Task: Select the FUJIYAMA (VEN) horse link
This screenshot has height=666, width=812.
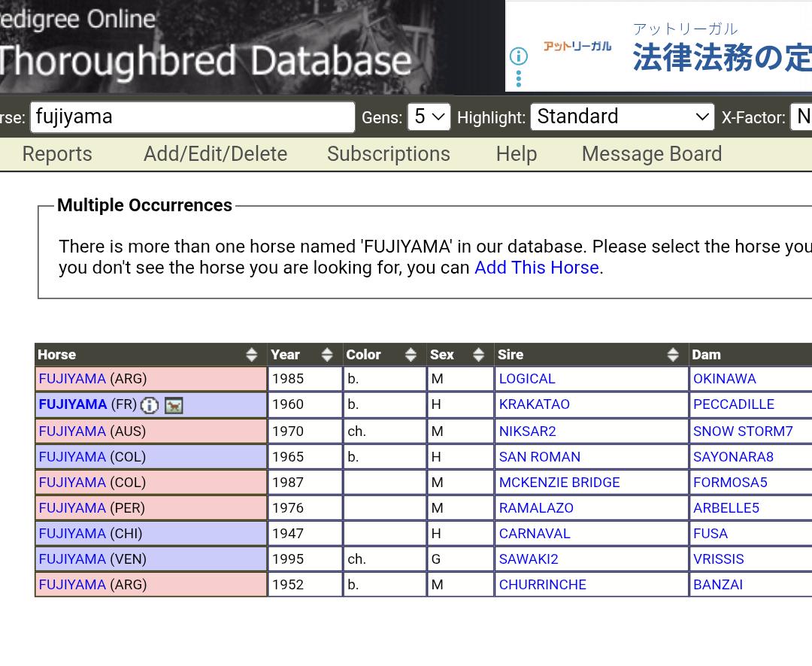Action: [72, 559]
